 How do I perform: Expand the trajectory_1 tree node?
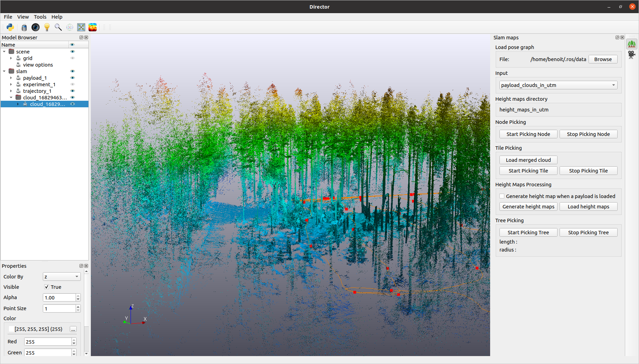click(11, 91)
